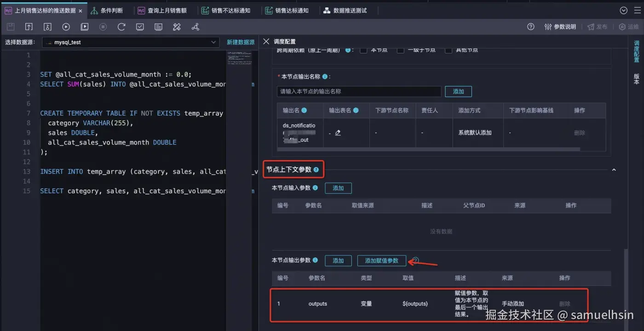Click help icon beside 节点上下文参数
Screen dimensions: 644x331
[x=316, y=170]
